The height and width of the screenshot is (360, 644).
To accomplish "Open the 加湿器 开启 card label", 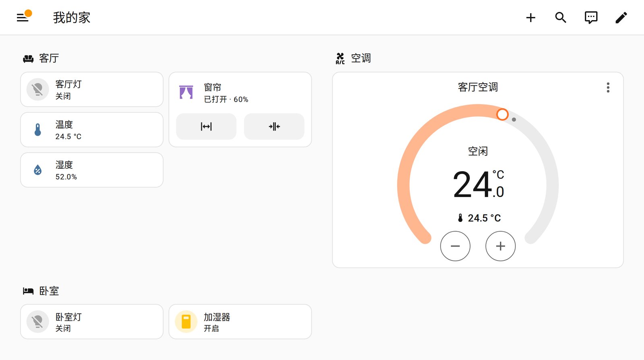I will pyautogui.click(x=217, y=322).
